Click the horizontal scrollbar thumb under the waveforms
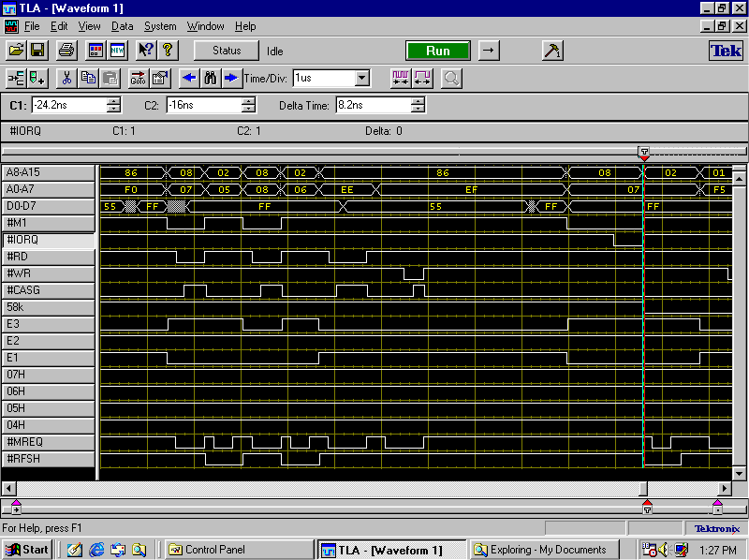Image resolution: width=749 pixels, height=560 pixels. (x=643, y=488)
